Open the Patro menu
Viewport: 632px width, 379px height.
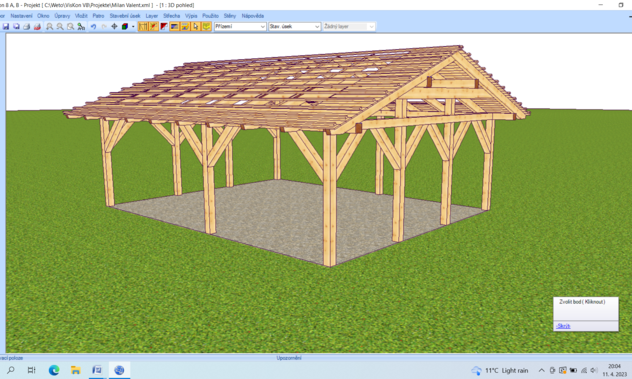click(98, 16)
